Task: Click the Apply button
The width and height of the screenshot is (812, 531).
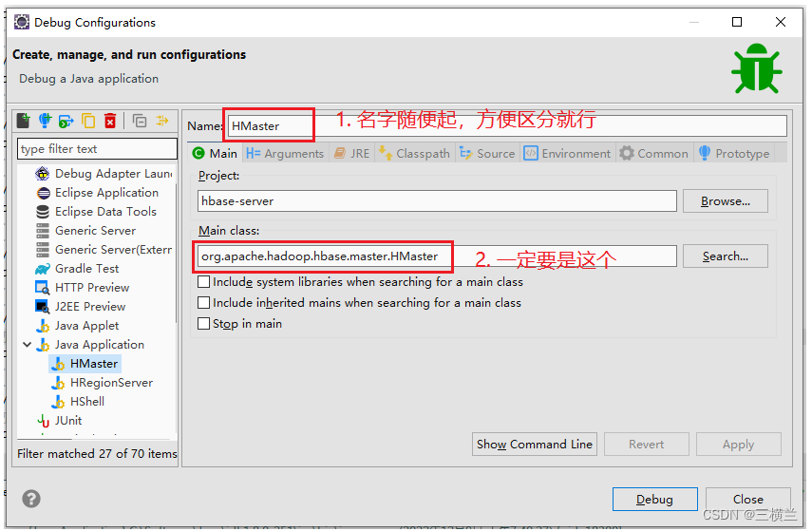Action: click(x=739, y=445)
